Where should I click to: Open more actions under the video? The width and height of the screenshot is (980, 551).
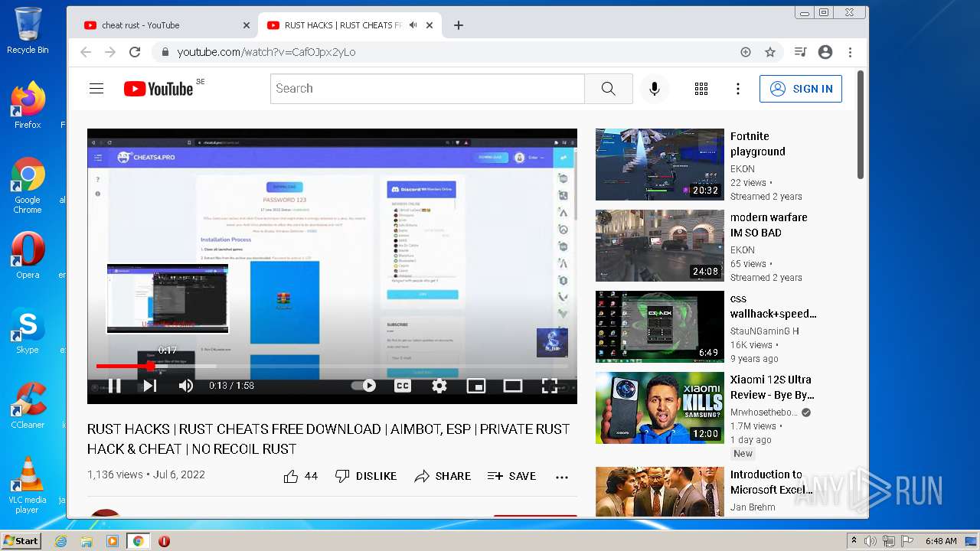tap(562, 476)
